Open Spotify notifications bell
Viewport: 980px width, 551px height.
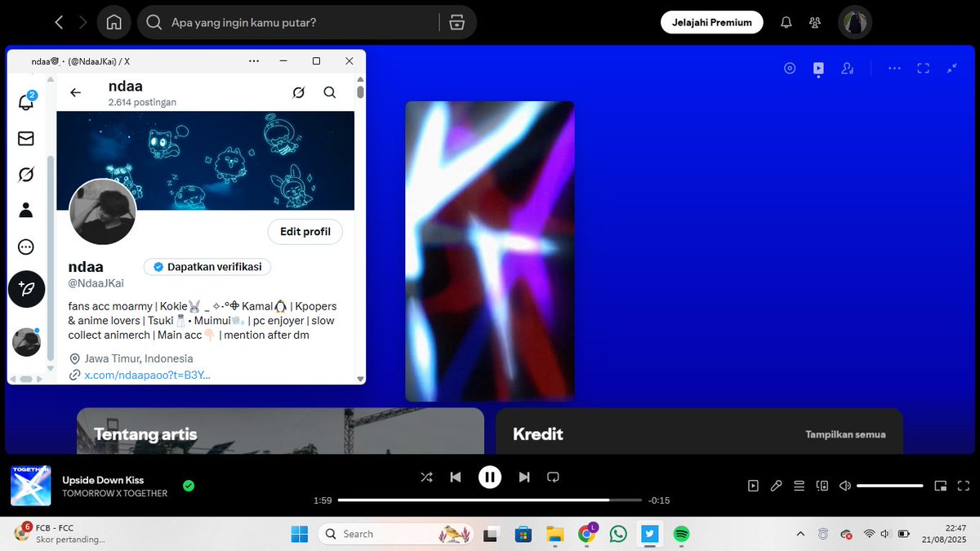(x=786, y=23)
